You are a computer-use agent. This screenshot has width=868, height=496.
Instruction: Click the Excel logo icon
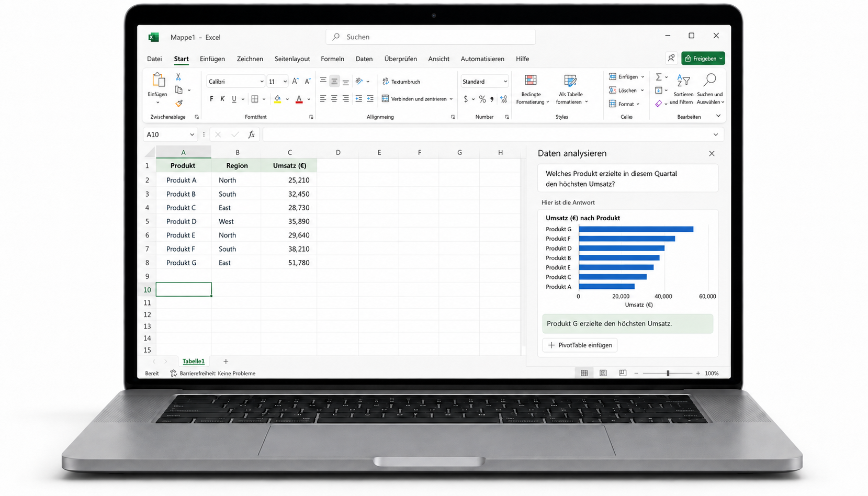tap(153, 37)
